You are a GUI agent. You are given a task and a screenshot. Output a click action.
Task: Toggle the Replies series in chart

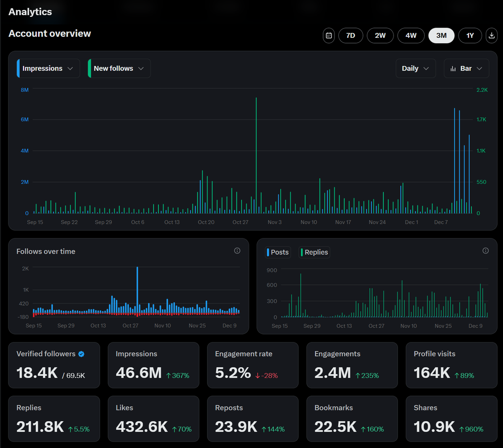point(314,252)
